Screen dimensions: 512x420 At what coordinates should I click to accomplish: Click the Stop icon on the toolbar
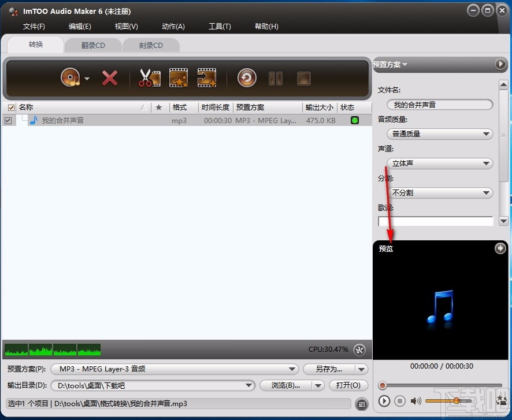click(304, 77)
